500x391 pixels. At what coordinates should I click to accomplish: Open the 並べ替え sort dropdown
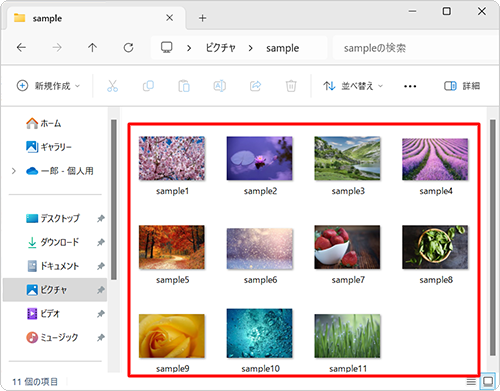click(353, 86)
